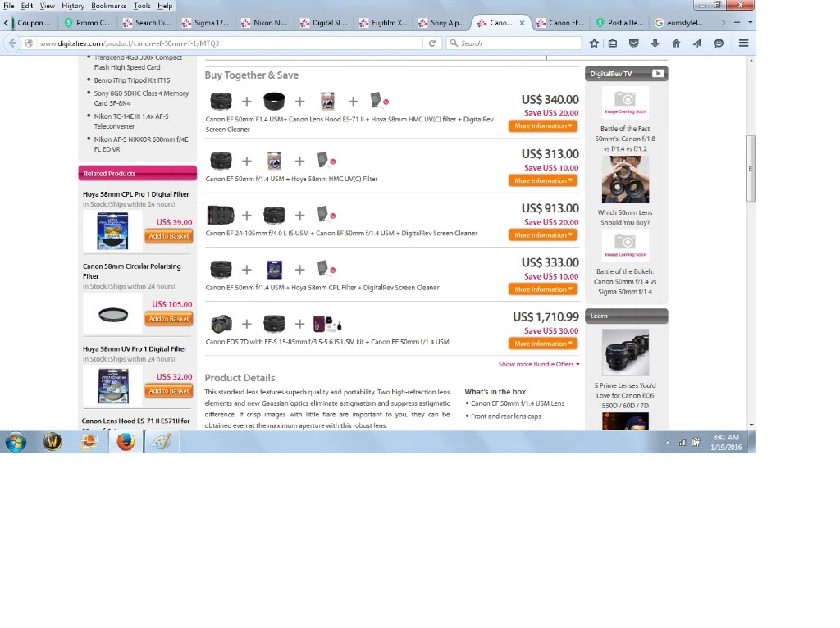Click the scrollbar down arrow
The height and width of the screenshot is (628, 840).
751,425
